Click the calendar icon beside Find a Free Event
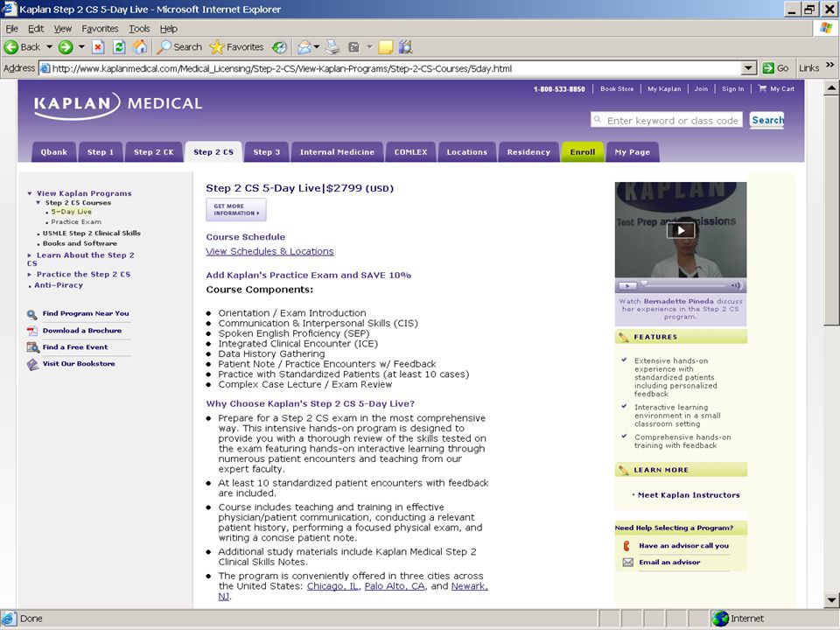 point(32,347)
